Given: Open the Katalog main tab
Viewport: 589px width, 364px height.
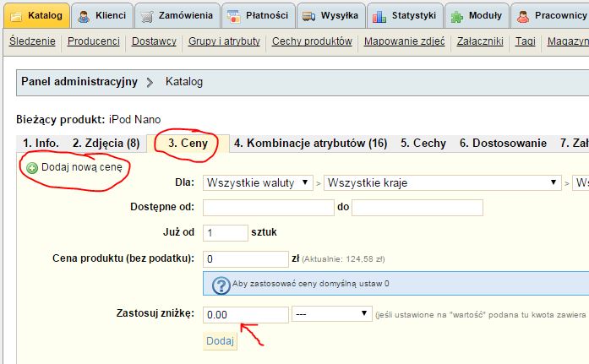Looking at the screenshot, I should point(37,15).
